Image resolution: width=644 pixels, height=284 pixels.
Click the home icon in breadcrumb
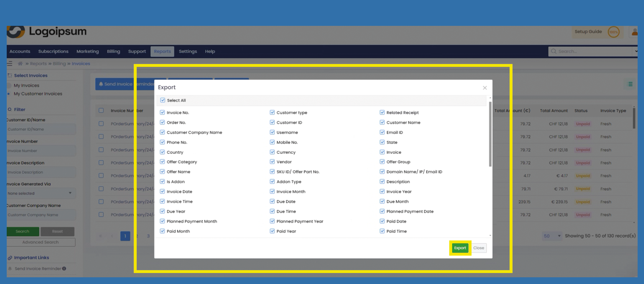[x=20, y=63]
